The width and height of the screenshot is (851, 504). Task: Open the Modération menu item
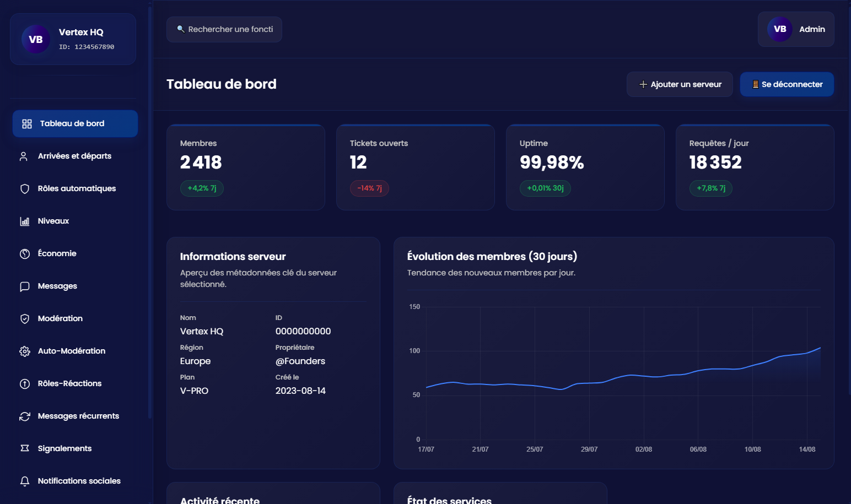coord(60,318)
